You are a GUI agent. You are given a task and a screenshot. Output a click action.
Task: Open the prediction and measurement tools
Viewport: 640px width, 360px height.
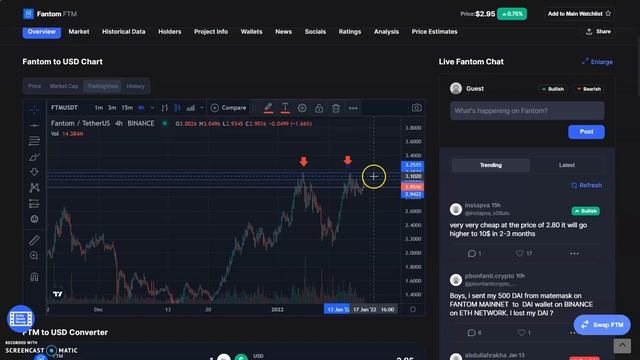[34, 203]
